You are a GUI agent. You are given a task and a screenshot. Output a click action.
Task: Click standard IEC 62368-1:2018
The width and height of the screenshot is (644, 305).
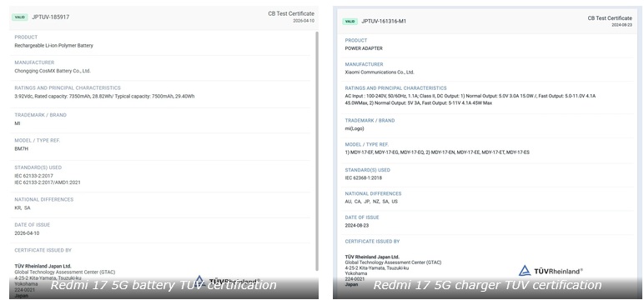(x=364, y=177)
